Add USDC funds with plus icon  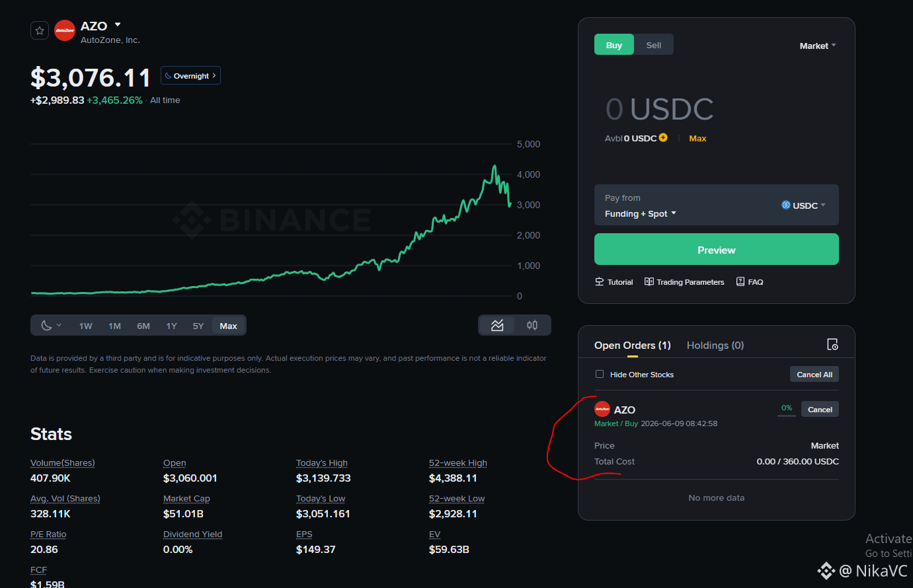(663, 137)
